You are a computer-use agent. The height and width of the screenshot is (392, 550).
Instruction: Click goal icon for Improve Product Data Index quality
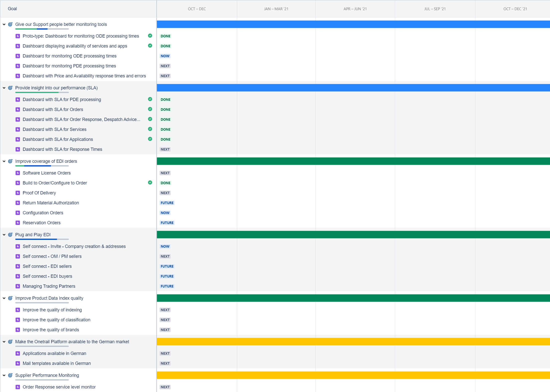(x=10, y=298)
